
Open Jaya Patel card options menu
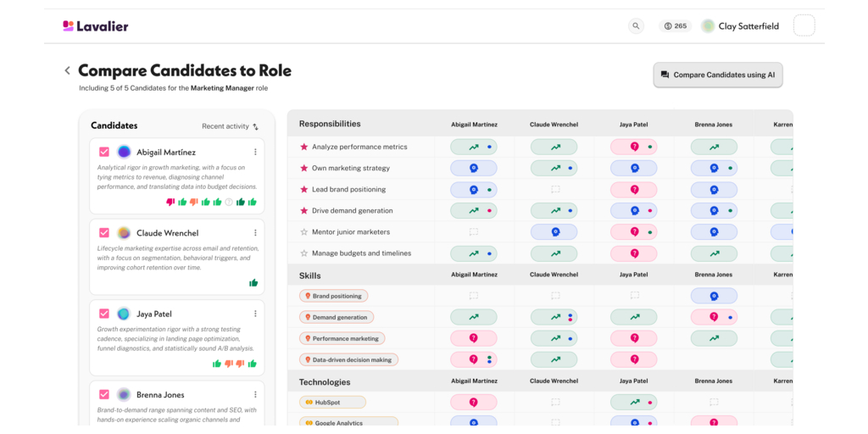pos(255,314)
